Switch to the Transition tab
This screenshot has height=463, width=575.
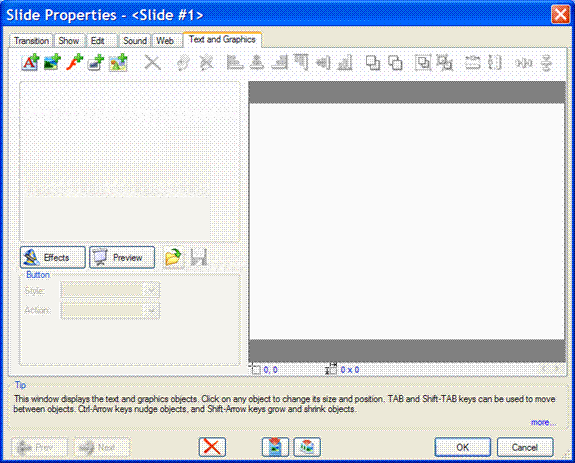pyautogui.click(x=31, y=41)
